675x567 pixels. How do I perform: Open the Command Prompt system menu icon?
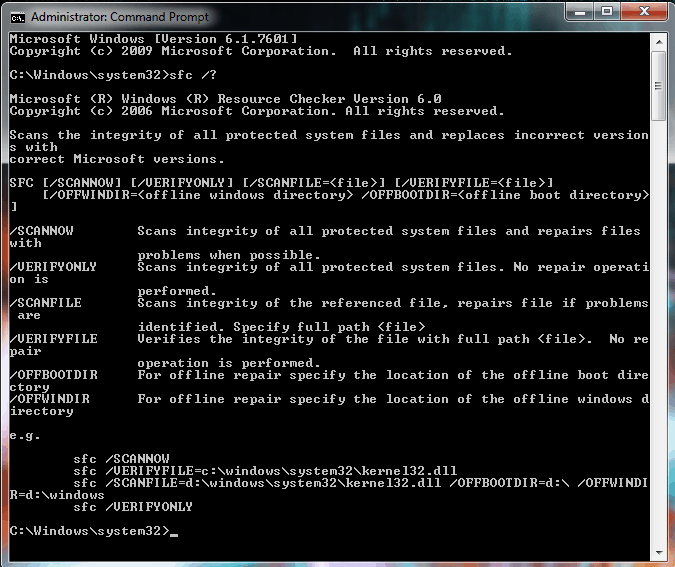[18, 18]
